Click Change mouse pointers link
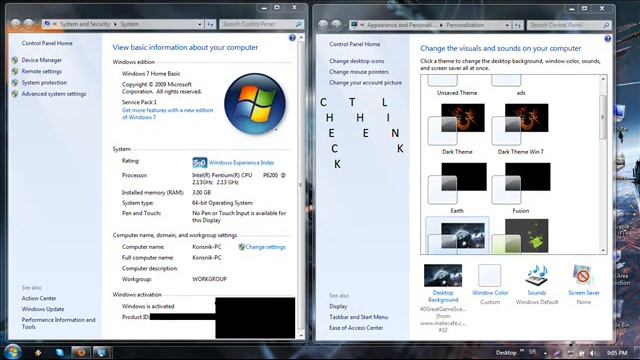Image resolution: width=640 pixels, height=360 pixels. click(x=359, y=72)
